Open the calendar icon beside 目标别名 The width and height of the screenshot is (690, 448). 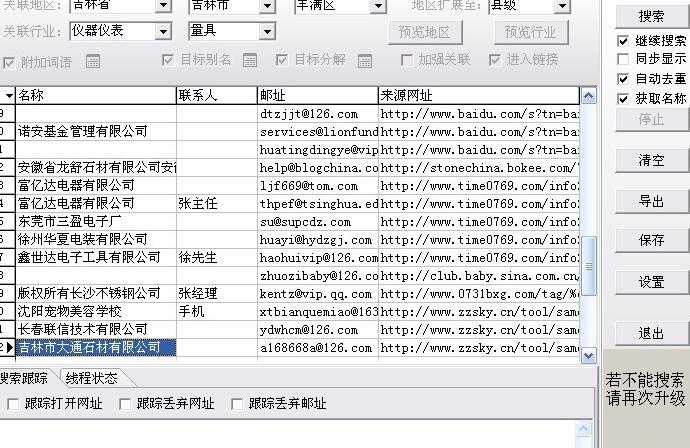pos(250,60)
